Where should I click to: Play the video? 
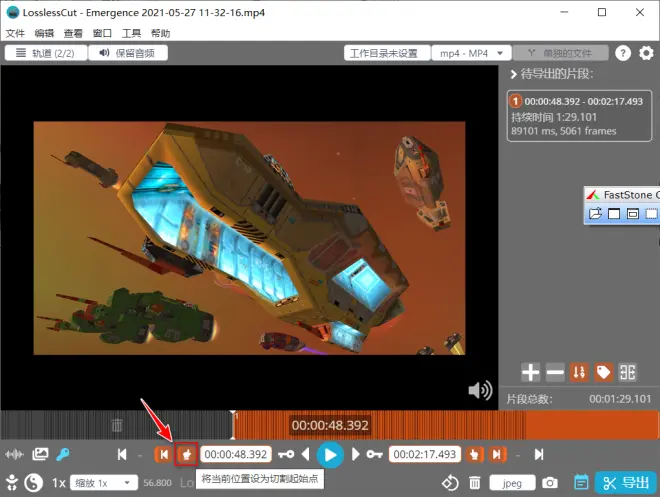tap(330, 455)
